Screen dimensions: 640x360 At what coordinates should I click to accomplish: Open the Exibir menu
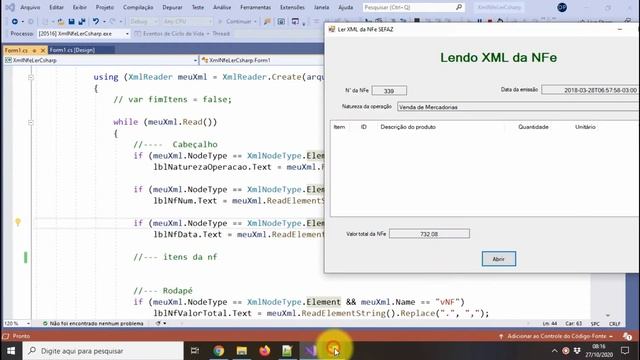(80, 7)
